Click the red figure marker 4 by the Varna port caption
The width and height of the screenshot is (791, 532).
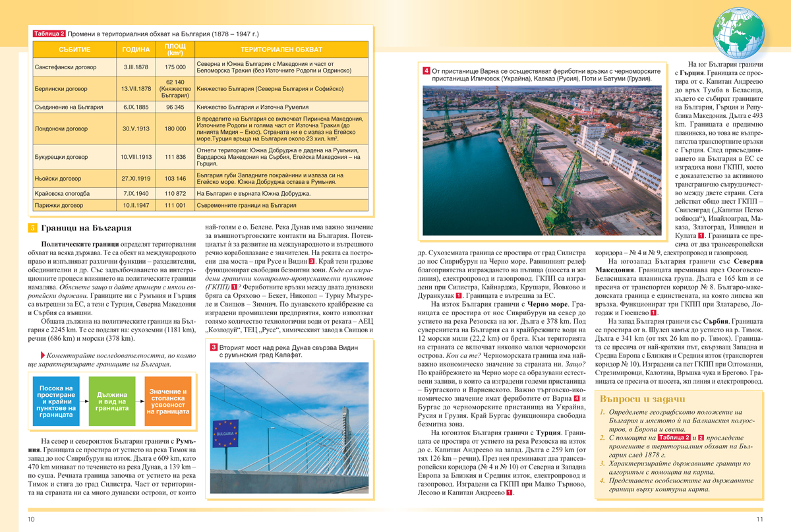pos(426,71)
